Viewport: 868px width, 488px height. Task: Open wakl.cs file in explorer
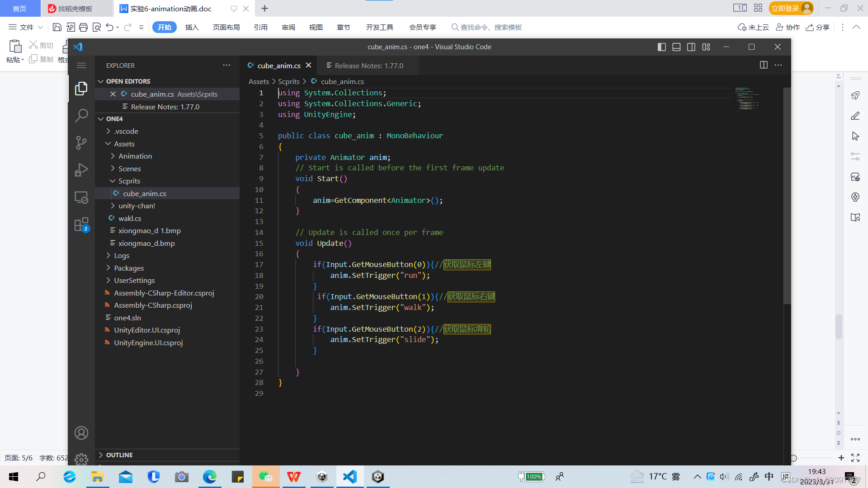point(130,218)
